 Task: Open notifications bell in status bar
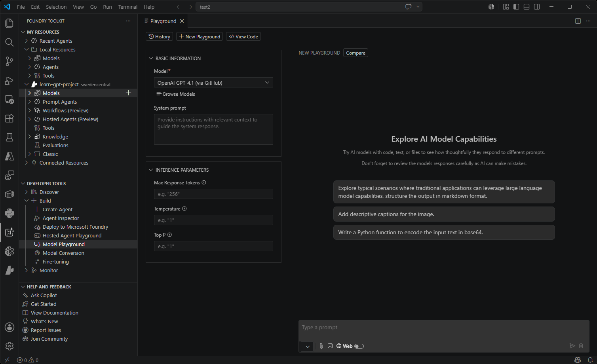[590, 360]
